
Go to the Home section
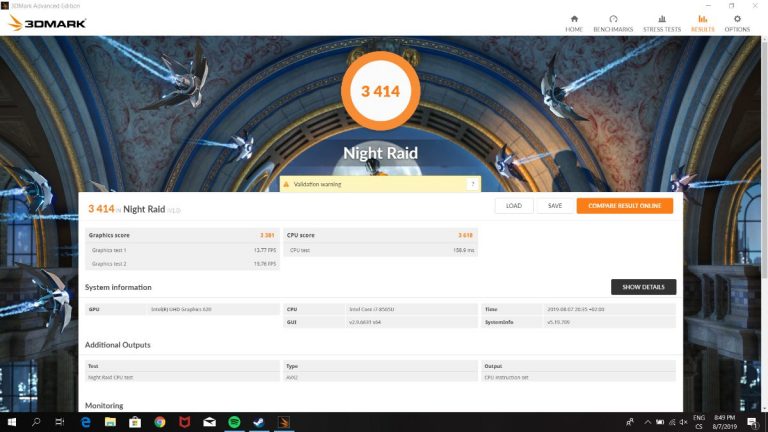pos(574,22)
